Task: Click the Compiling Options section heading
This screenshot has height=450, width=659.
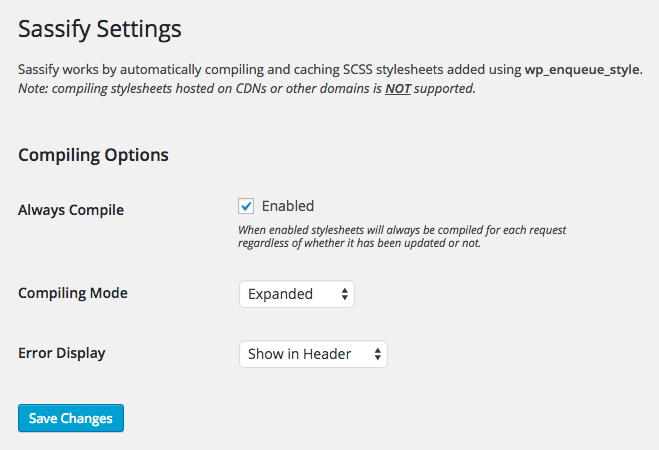Action: pyautogui.click(x=93, y=155)
